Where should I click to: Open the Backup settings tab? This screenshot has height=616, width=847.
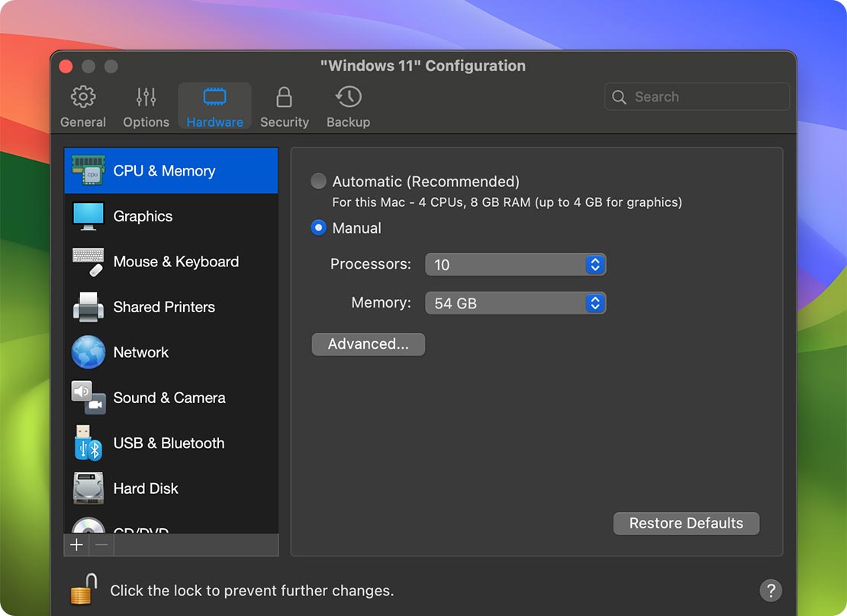[348, 105]
